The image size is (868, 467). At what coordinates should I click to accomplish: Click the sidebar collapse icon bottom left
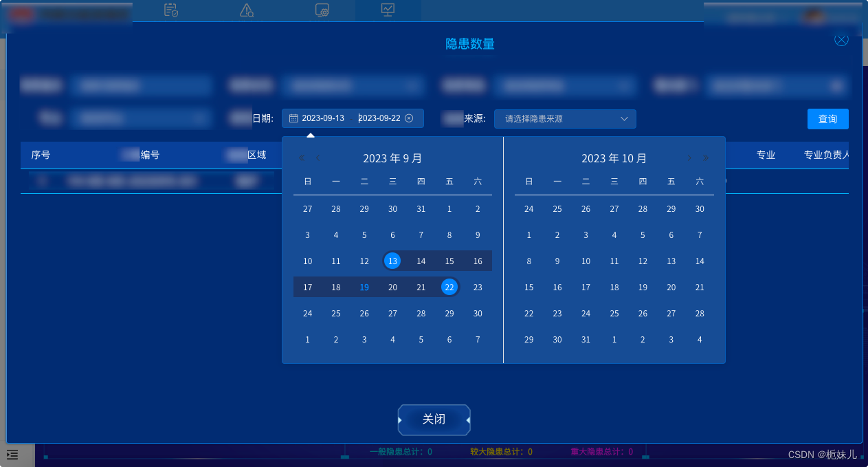[x=12, y=455]
